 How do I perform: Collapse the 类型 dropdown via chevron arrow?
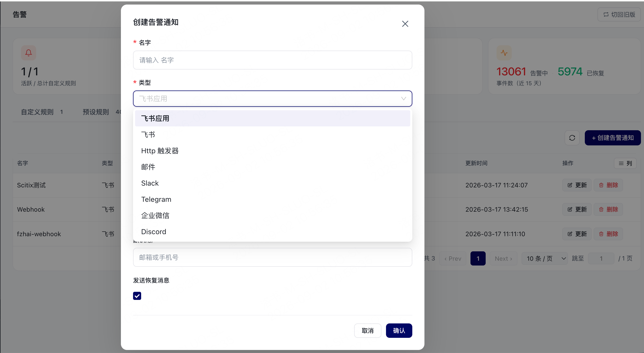(x=403, y=99)
